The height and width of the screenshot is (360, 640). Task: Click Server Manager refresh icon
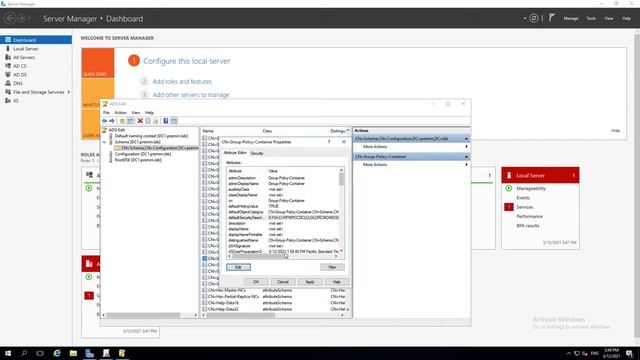click(x=533, y=18)
